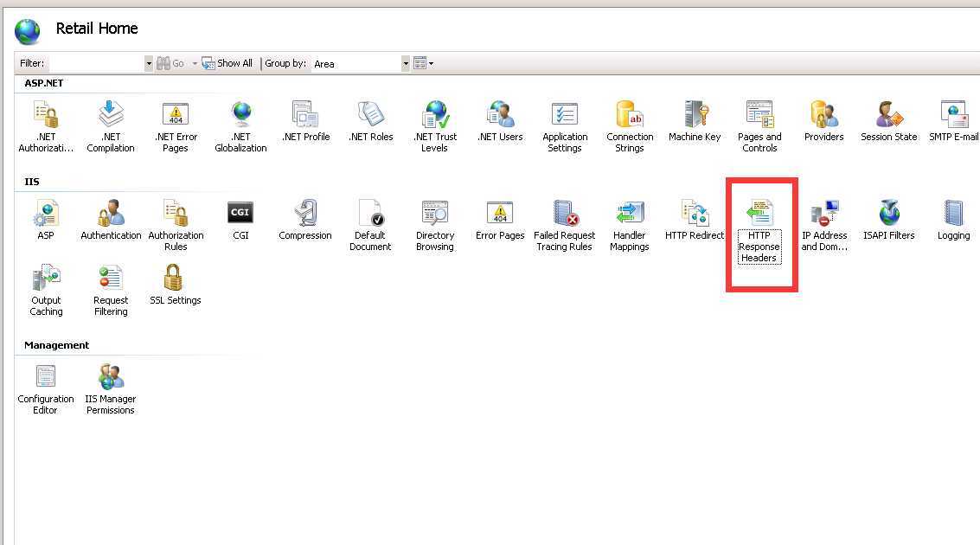
Task: Open the Machine Key feature
Action: (695, 121)
